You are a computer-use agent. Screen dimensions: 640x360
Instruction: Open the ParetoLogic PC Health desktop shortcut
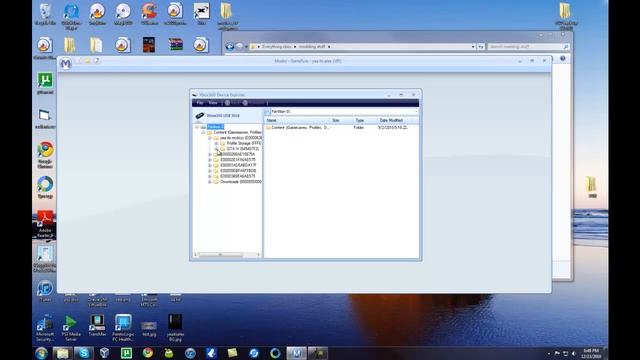[x=123, y=329]
